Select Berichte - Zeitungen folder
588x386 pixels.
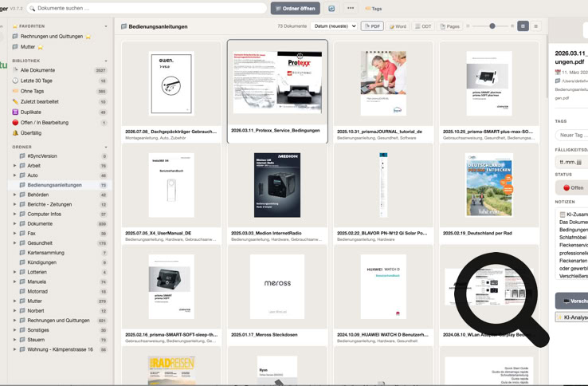pos(60,204)
